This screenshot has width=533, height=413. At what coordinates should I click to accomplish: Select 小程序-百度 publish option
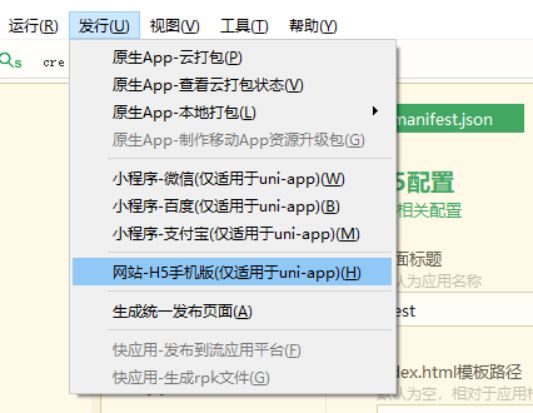click(x=232, y=206)
